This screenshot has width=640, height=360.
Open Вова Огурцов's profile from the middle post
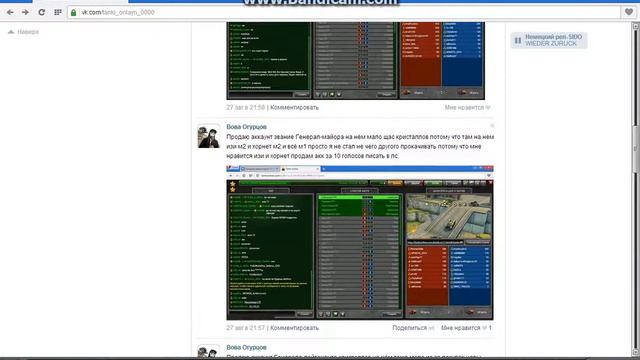(247, 127)
